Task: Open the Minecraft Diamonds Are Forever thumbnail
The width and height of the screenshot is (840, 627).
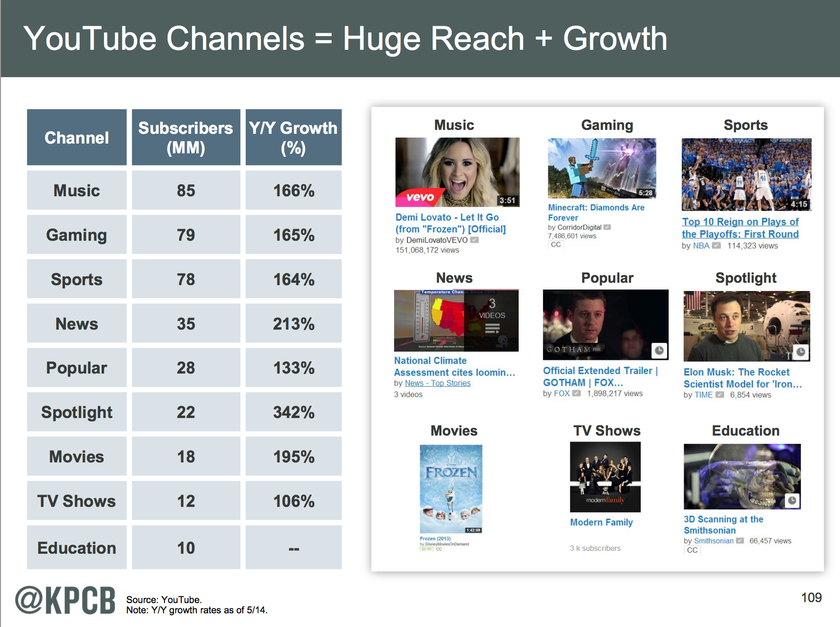Action: (x=602, y=168)
